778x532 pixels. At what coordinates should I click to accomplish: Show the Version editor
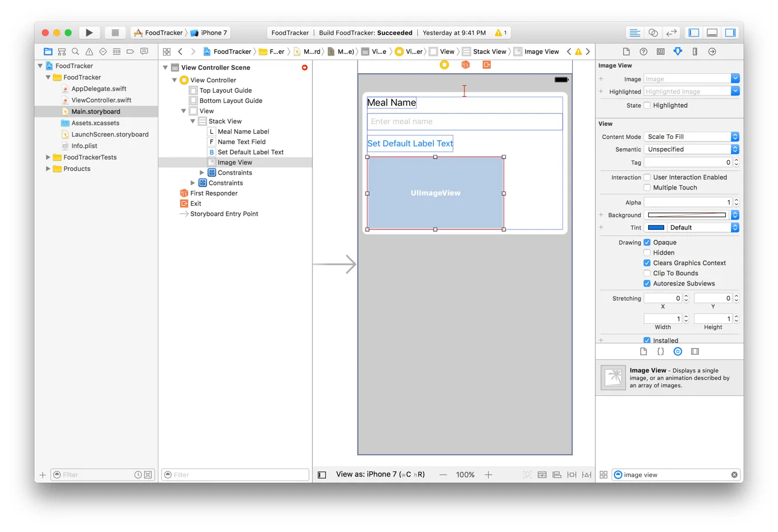[672, 33]
